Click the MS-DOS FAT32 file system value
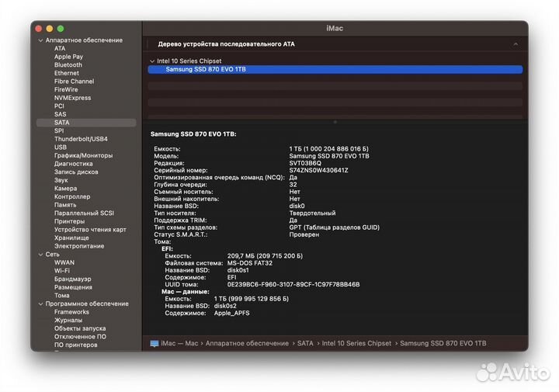559x392 pixels. click(x=250, y=263)
